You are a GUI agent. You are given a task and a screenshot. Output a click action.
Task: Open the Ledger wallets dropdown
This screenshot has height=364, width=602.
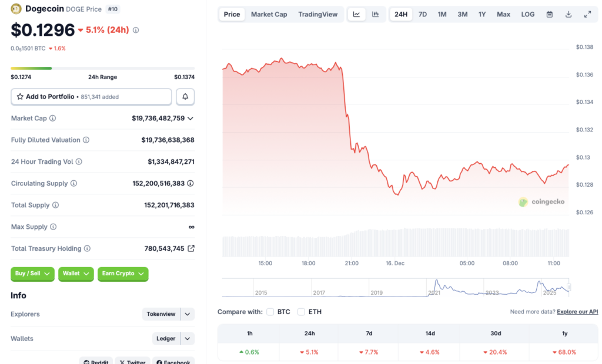click(x=173, y=339)
